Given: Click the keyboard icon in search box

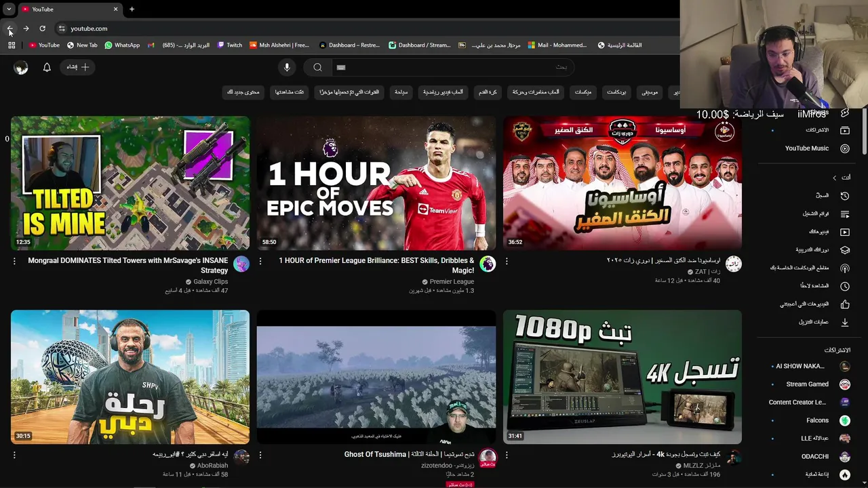Looking at the screenshot, I should [341, 67].
